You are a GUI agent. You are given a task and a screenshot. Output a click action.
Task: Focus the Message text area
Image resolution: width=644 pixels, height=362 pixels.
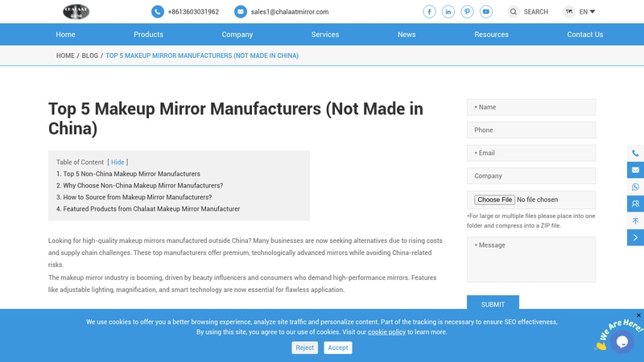(531, 259)
